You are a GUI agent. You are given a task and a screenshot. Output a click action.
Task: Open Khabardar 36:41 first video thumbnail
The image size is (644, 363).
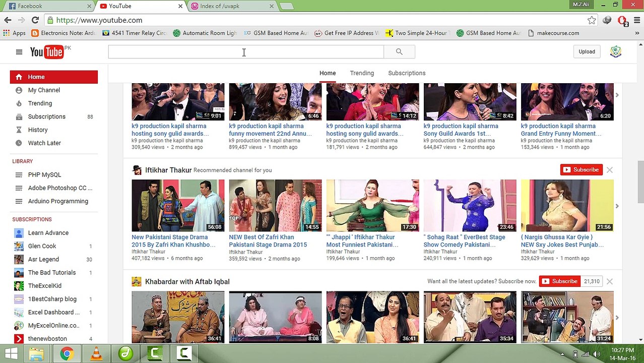point(178,317)
